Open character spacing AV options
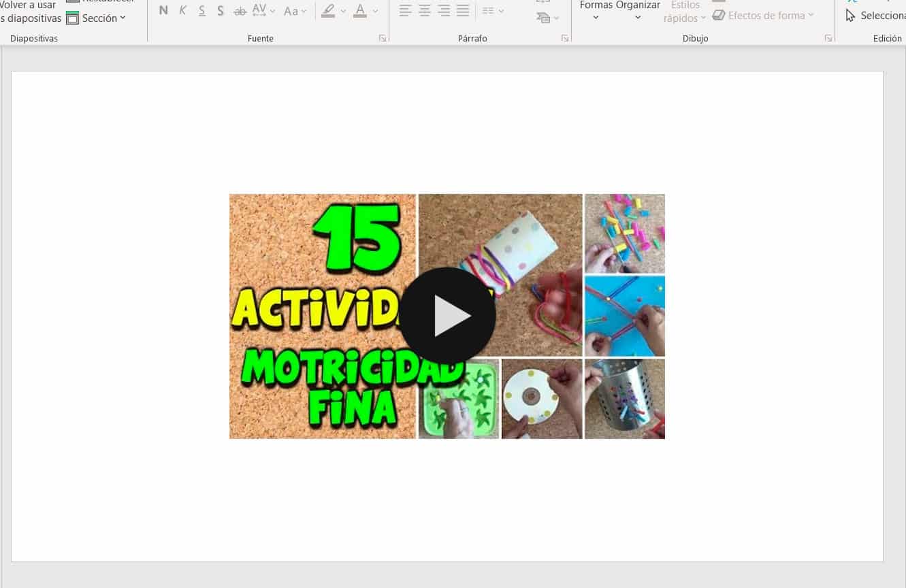The width and height of the screenshot is (906, 588). (x=263, y=11)
